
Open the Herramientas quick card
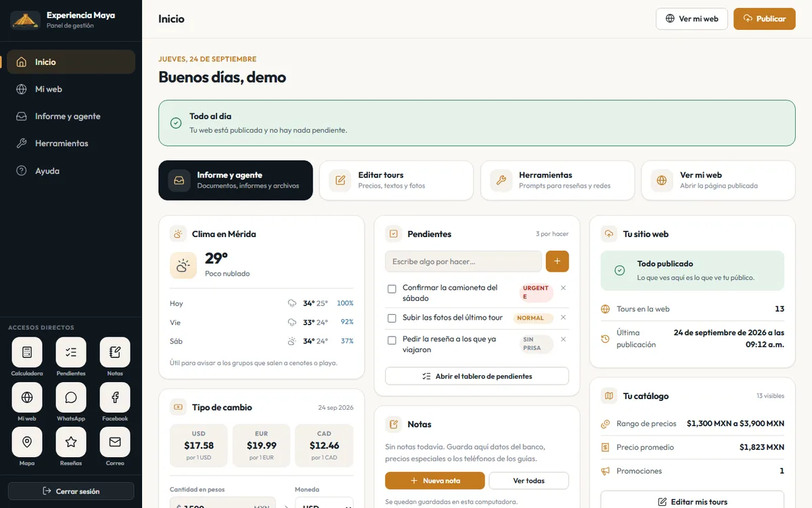point(558,180)
